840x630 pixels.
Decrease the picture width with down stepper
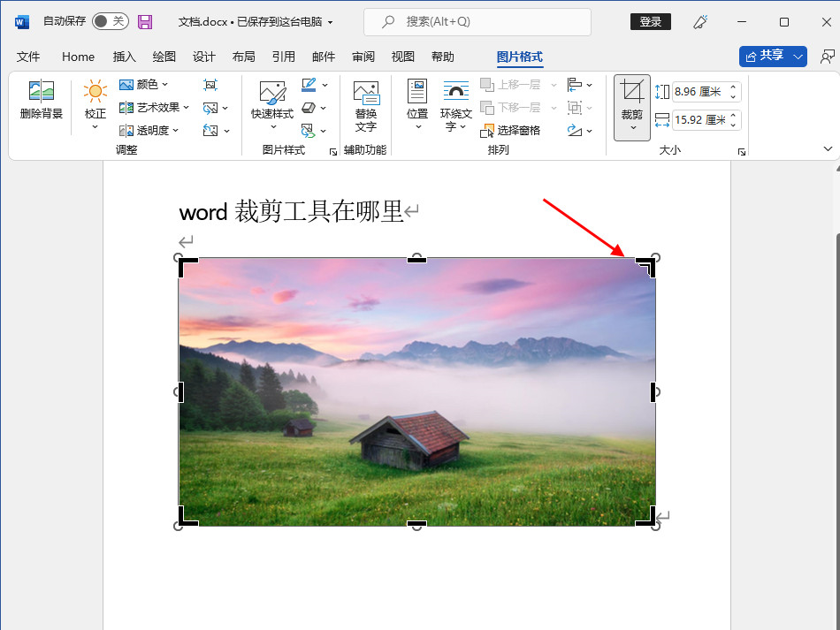point(733,125)
